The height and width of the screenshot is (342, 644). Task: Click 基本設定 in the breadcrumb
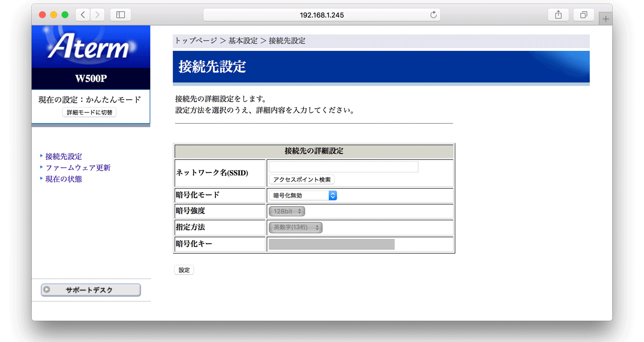click(243, 41)
